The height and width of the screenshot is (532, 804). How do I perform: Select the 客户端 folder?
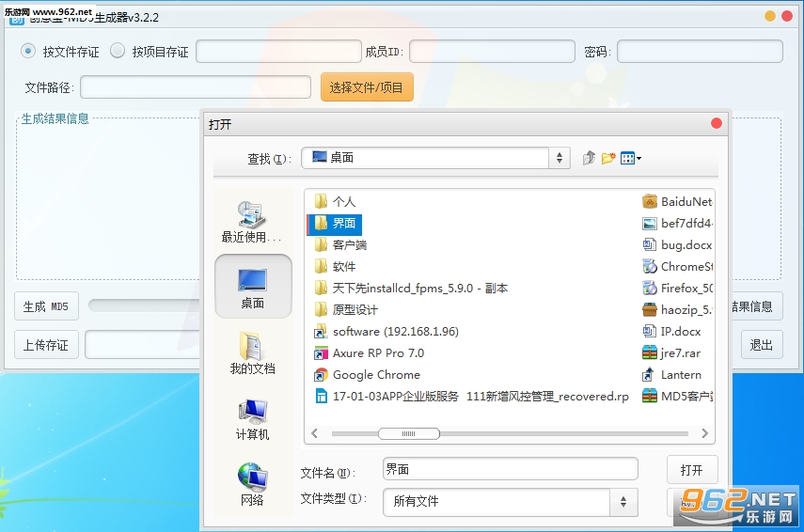click(x=340, y=245)
